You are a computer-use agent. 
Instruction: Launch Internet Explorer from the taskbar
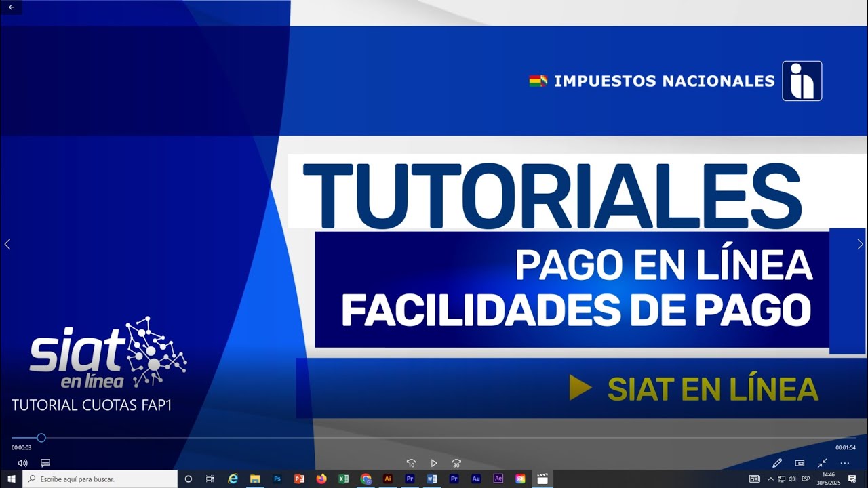[x=233, y=479]
